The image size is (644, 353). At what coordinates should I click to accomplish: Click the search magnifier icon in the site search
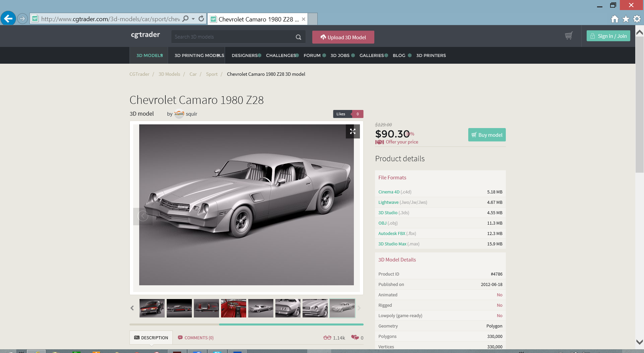click(x=298, y=37)
